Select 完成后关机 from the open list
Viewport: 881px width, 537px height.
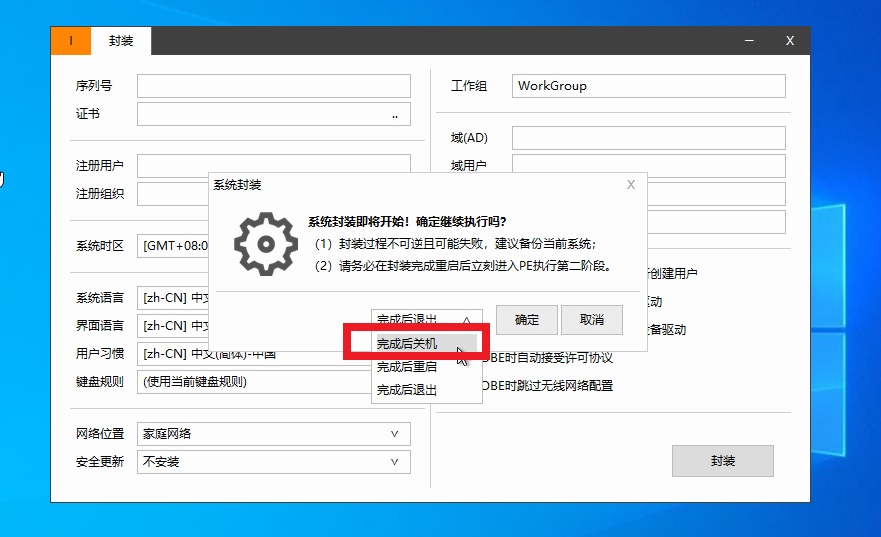tap(407, 343)
